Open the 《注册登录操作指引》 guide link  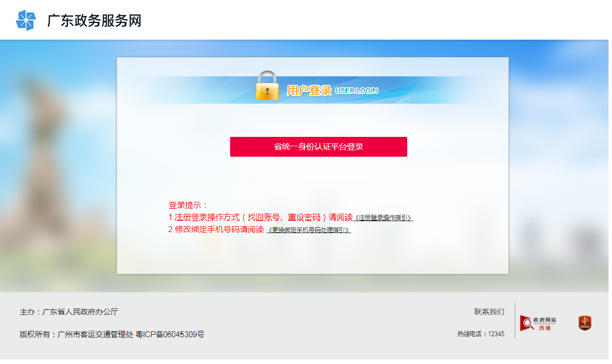tap(383, 218)
